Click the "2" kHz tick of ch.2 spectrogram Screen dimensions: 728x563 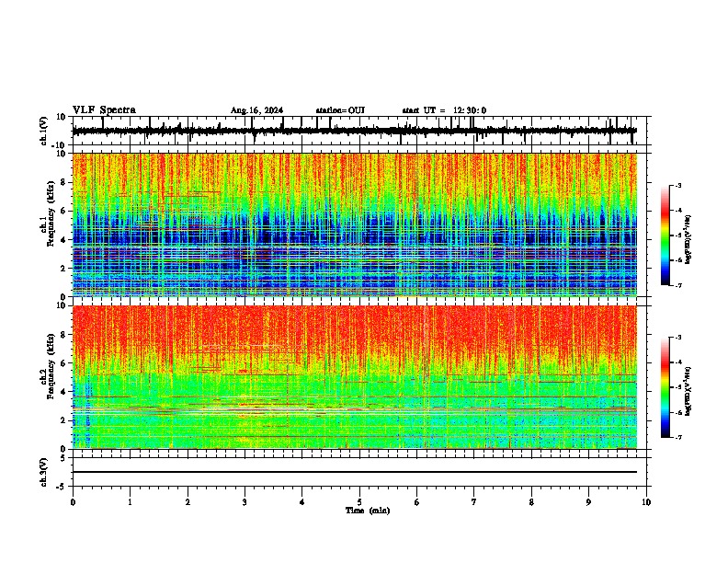(63, 420)
